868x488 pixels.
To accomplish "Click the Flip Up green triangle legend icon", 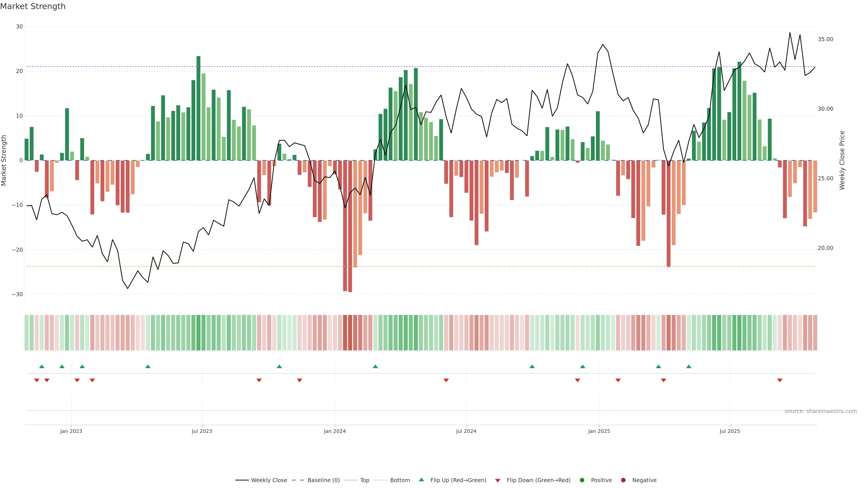I will point(421,480).
